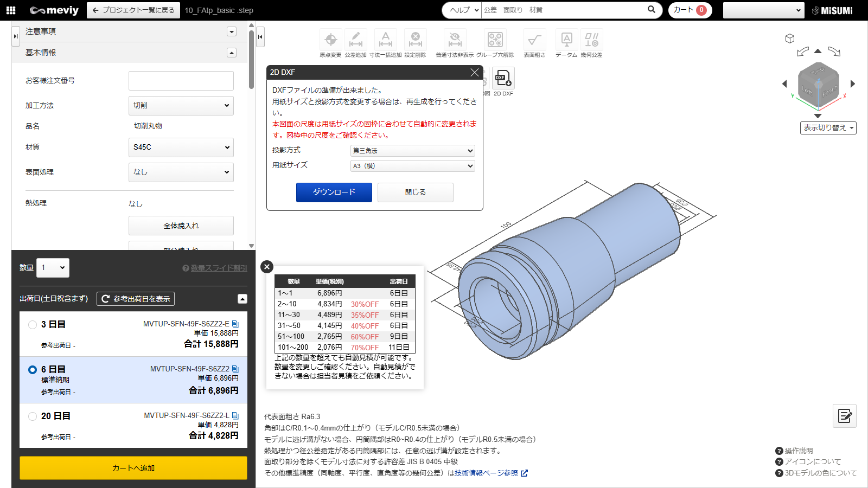Image resolution: width=868 pixels, height=488 pixels.
Task: Click the 原点変更 origin change icon
Action: click(330, 40)
